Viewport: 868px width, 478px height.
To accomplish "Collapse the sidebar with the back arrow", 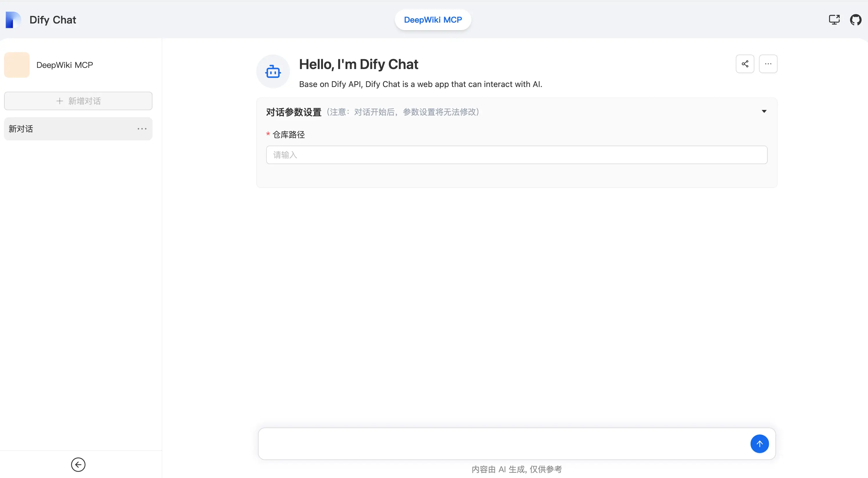I will 78,465.
